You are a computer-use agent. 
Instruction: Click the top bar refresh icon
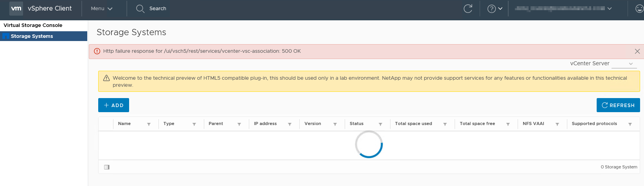(468, 9)
